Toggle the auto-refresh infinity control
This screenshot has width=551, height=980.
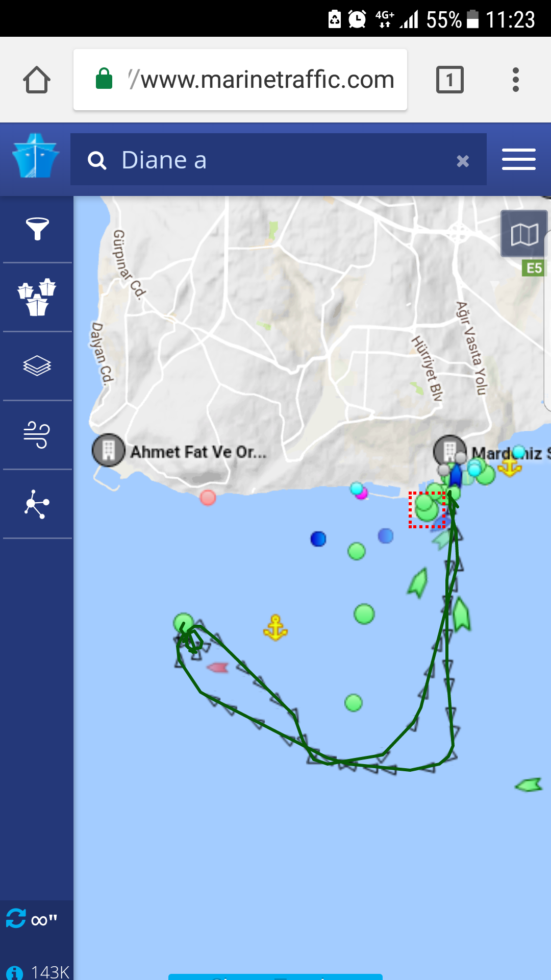(x=31, y=919)
